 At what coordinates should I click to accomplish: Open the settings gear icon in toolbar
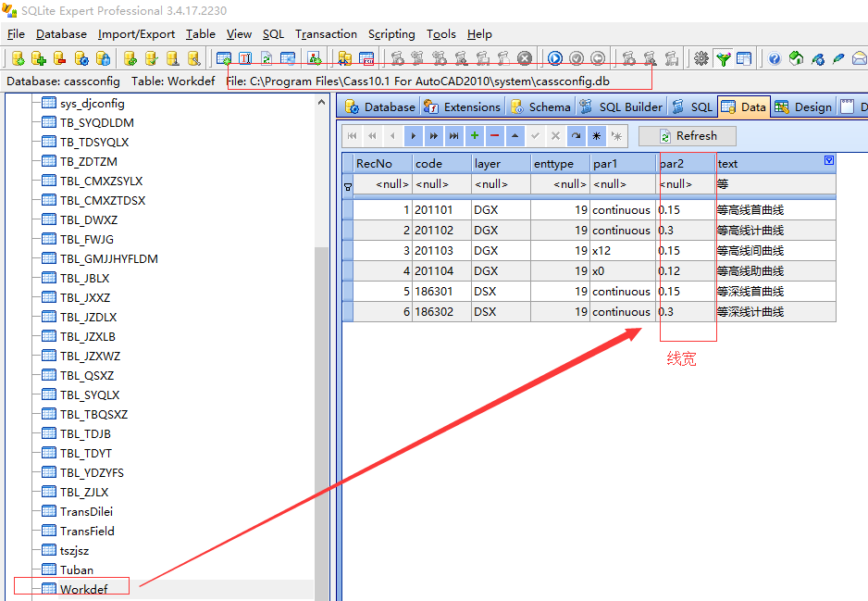point(701,58)
